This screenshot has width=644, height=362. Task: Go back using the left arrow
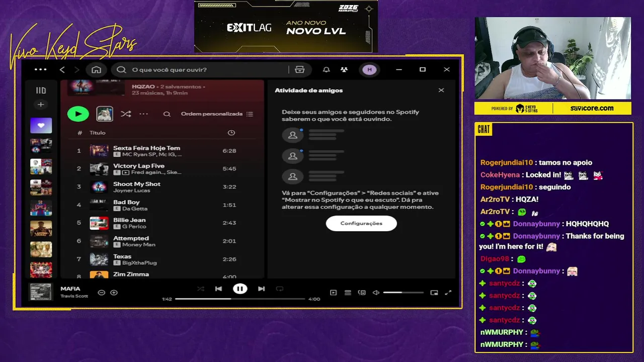(62, 69)
